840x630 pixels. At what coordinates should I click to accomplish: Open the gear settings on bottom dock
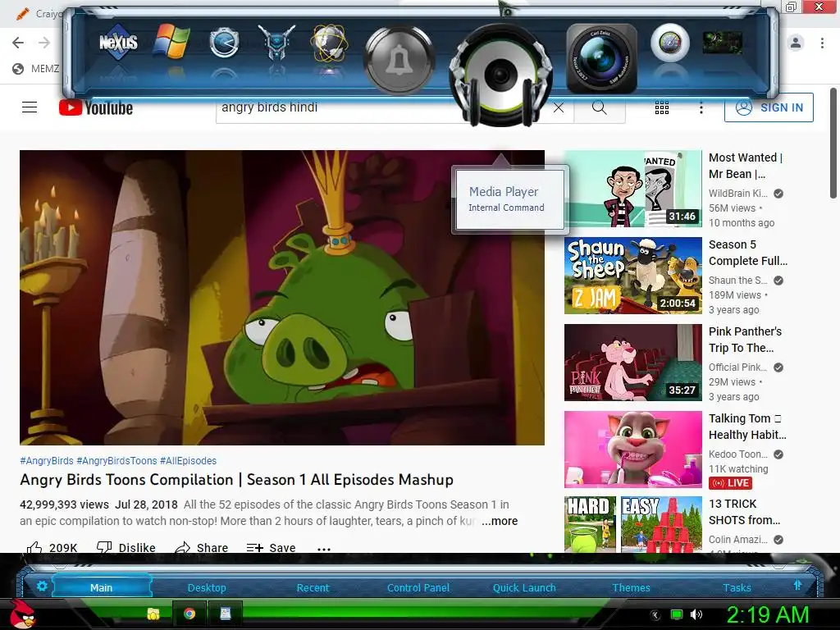point(42,586)
